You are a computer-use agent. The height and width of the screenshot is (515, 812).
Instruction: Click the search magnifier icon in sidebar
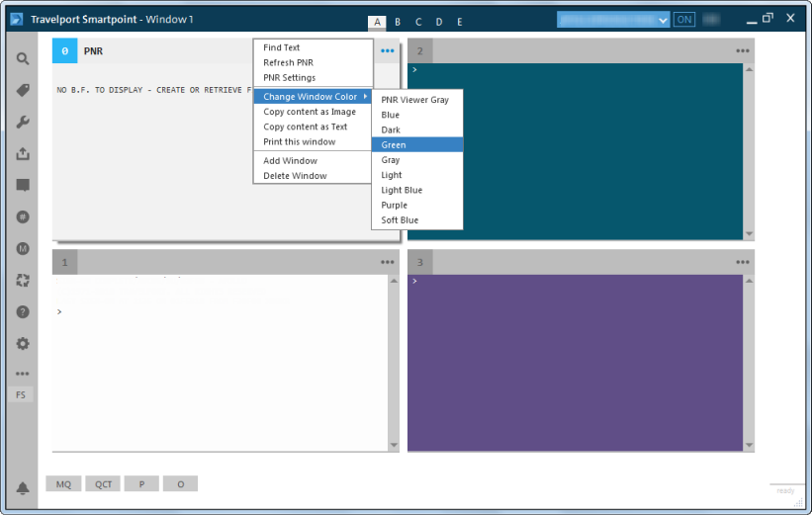tap(22, 59)
